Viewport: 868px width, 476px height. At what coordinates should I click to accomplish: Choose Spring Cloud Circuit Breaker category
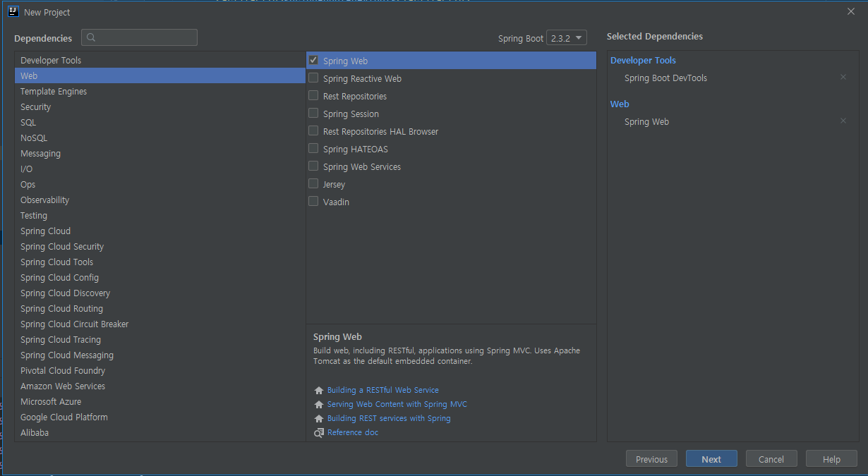159,324
